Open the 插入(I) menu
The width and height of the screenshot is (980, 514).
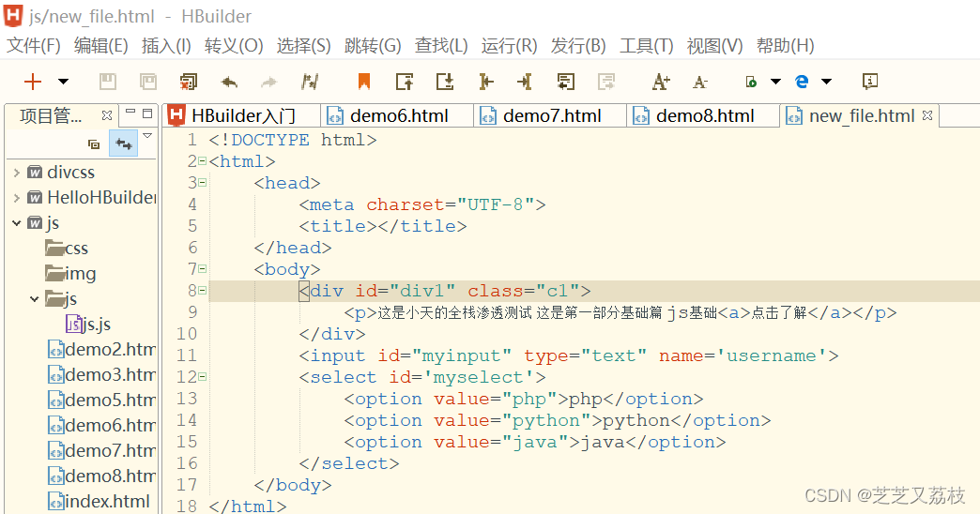coord(166,46)
